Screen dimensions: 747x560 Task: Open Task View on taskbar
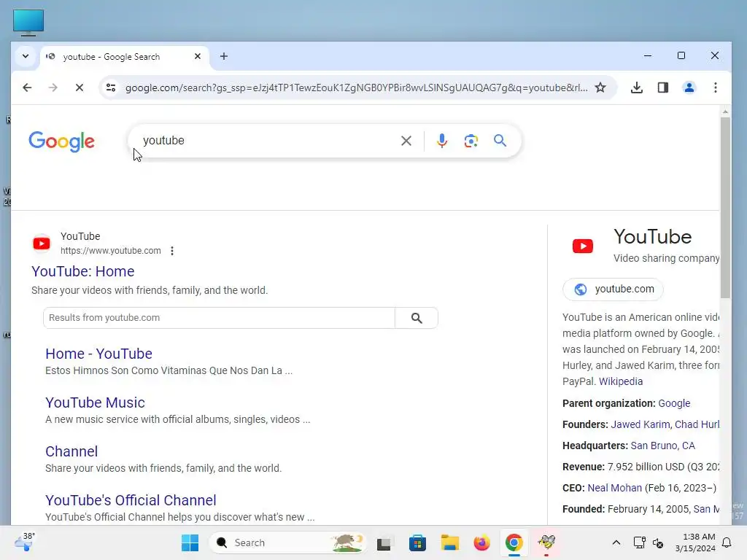coord(384,543)
